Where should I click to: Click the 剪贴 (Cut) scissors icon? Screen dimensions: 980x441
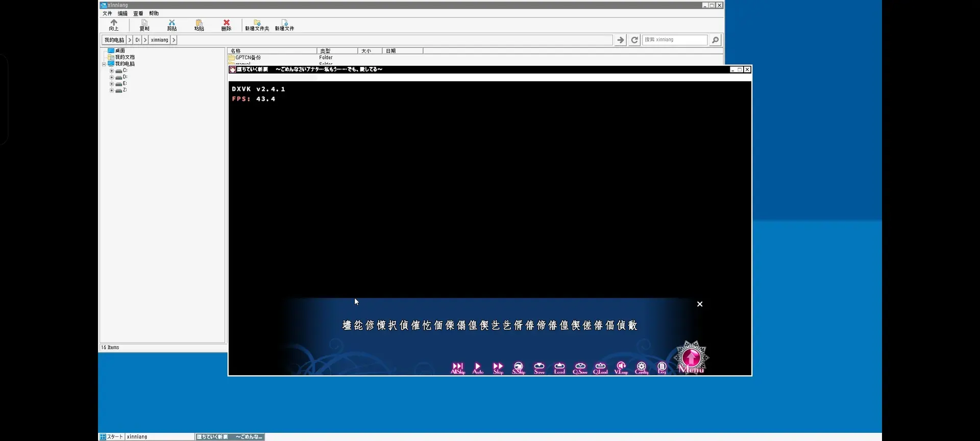point(172,25)
